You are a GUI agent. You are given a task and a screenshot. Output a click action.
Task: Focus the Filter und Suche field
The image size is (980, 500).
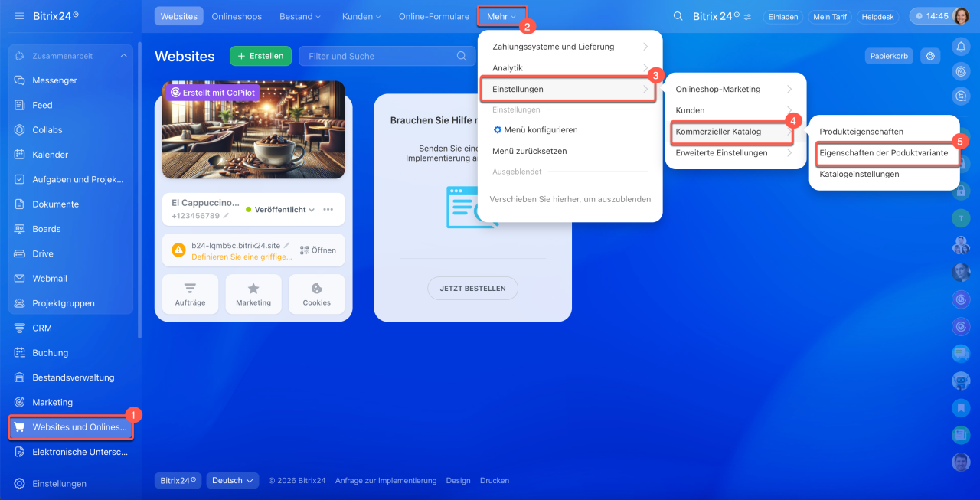(x=387, y=56)
